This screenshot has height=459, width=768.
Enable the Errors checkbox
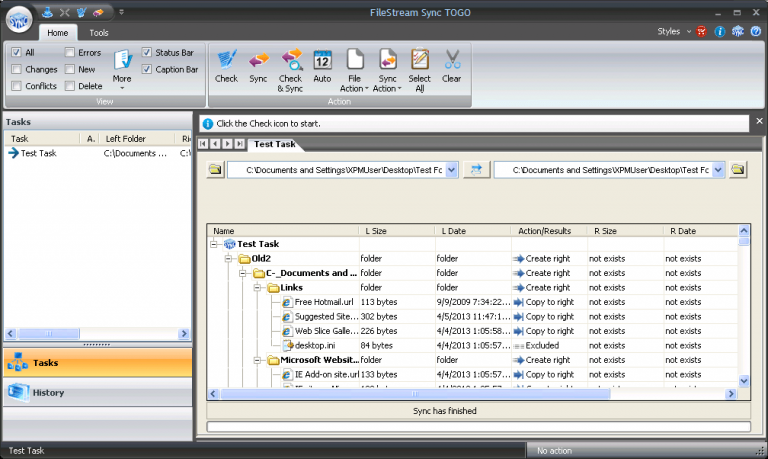click(x=70, y=52)
